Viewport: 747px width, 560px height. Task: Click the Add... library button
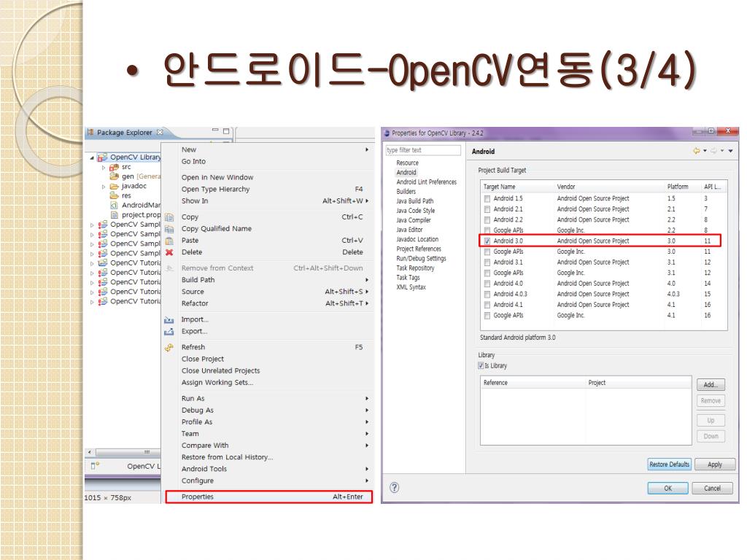[711, 385]
